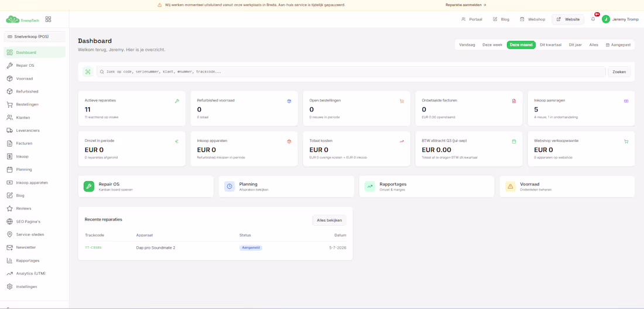644x309 pixels.
Task: Open notifications bell icon
Action: click(x=593, y=19)
